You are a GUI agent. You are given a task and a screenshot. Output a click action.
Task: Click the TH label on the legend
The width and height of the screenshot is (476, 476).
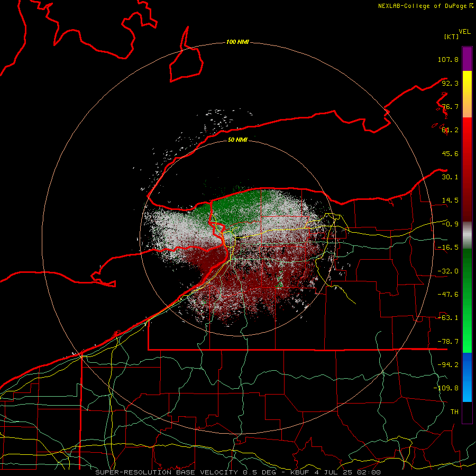pyautogui.click(x=454, y=412)
